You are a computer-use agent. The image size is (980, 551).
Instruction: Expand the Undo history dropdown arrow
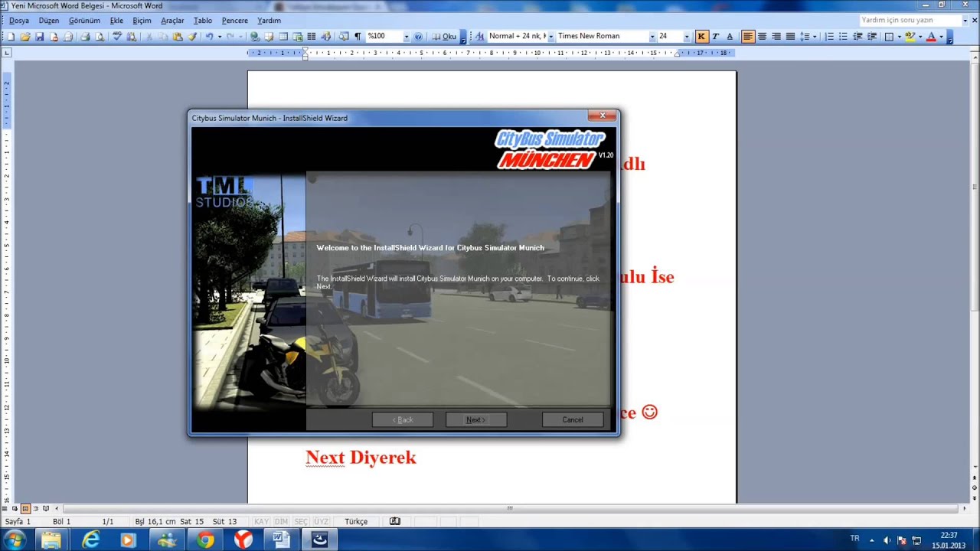220,36
